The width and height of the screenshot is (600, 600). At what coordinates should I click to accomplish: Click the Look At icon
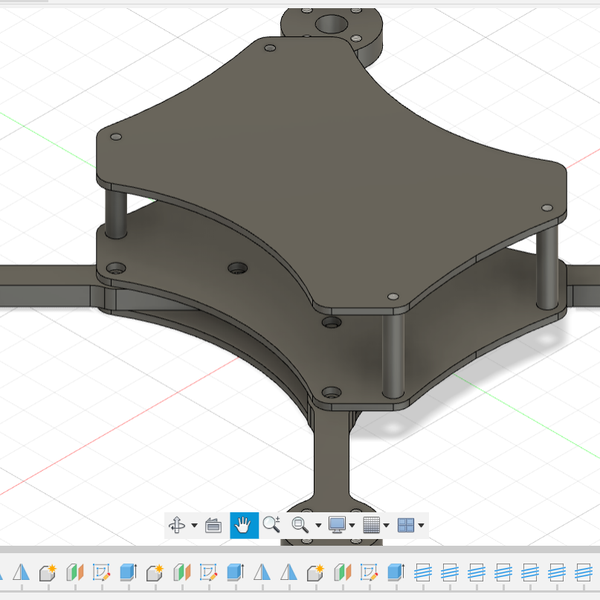point(213,525)
